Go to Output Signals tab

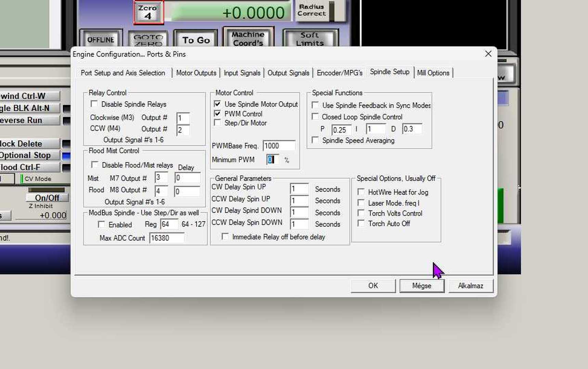coord(288,73)
